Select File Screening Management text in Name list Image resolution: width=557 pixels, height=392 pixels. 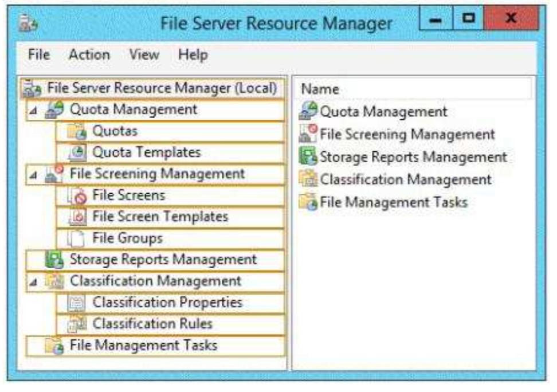coord(407,134)
